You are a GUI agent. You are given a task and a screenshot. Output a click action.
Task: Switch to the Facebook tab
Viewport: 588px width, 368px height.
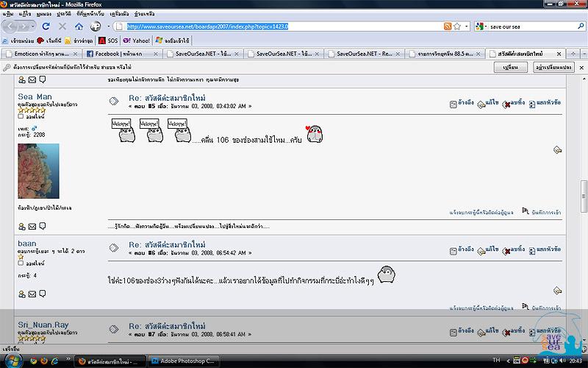(121, 54)
